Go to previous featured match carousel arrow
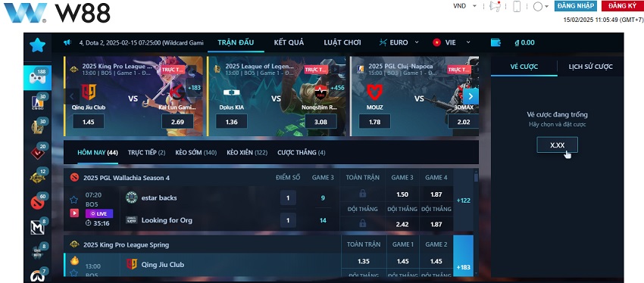Image resolution: width=644 pixels, height=283 pixels. (x=72, y=96)
